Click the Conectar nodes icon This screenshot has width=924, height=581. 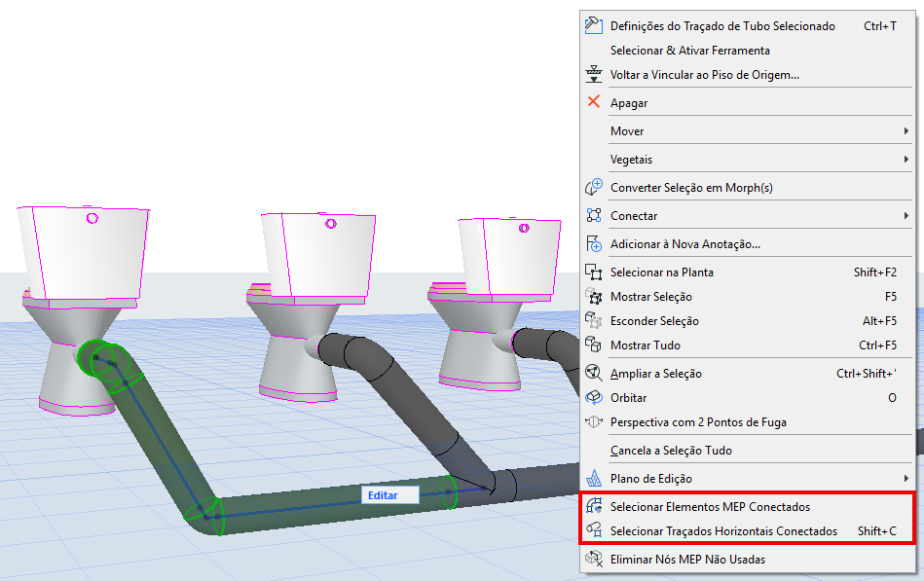[x=593, y=215]
